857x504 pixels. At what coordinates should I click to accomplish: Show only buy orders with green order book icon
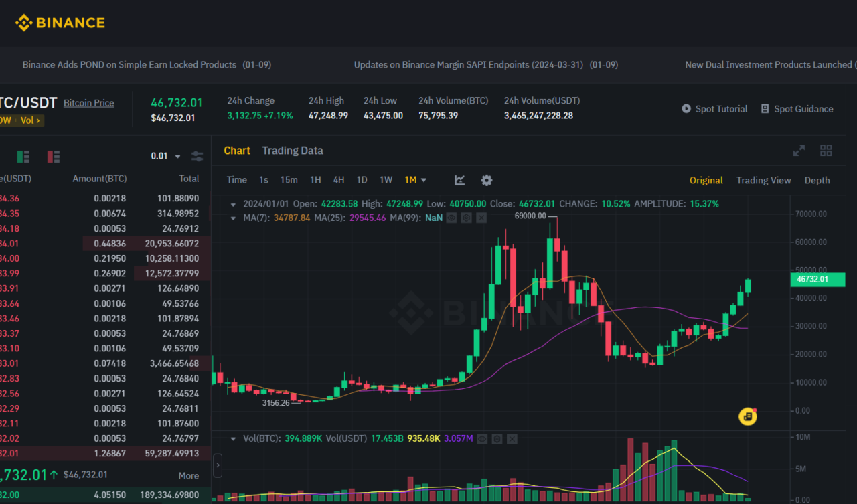(23, 157)
